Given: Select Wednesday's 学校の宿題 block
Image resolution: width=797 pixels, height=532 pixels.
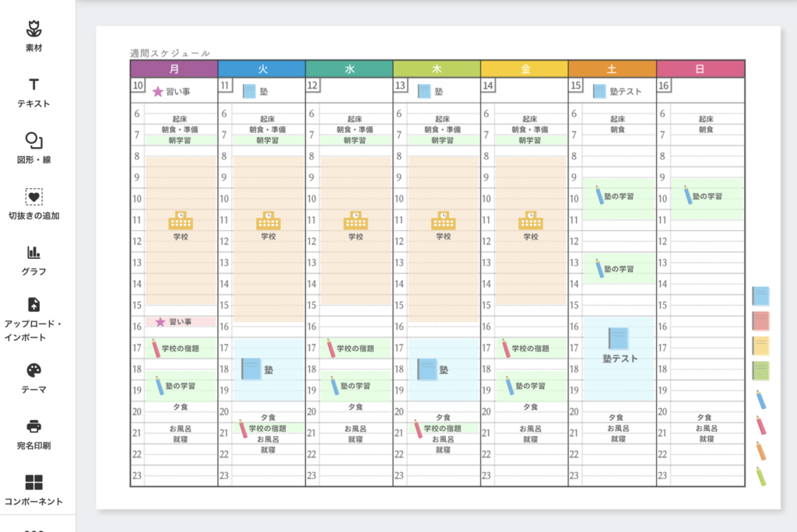Looking at the screenshot, I should click(356, 348).
